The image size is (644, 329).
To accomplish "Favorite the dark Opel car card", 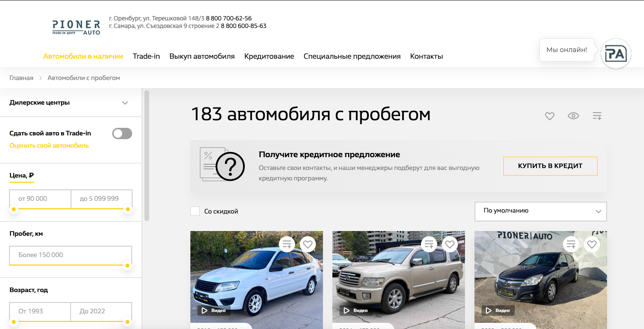I will pyautogui.click(x=592, y=244).
